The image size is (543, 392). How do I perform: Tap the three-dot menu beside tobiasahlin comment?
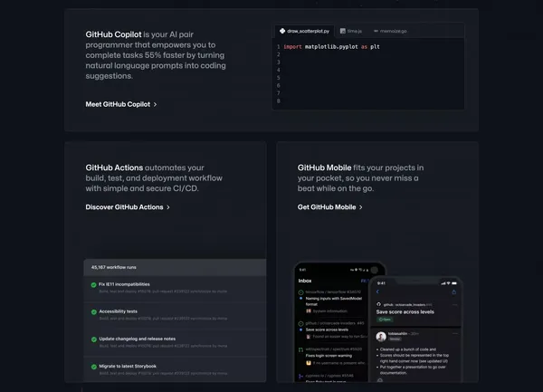click(455, 333)
